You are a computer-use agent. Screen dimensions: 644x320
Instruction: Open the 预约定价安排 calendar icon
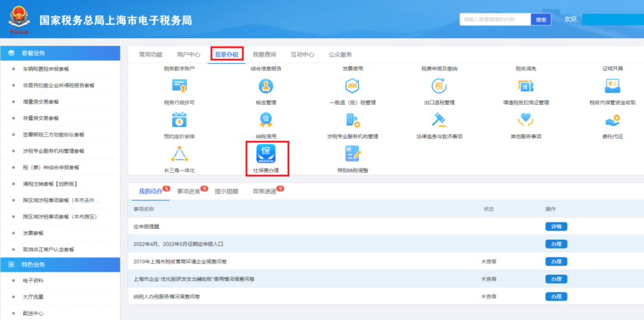click(x=179, y=119)
